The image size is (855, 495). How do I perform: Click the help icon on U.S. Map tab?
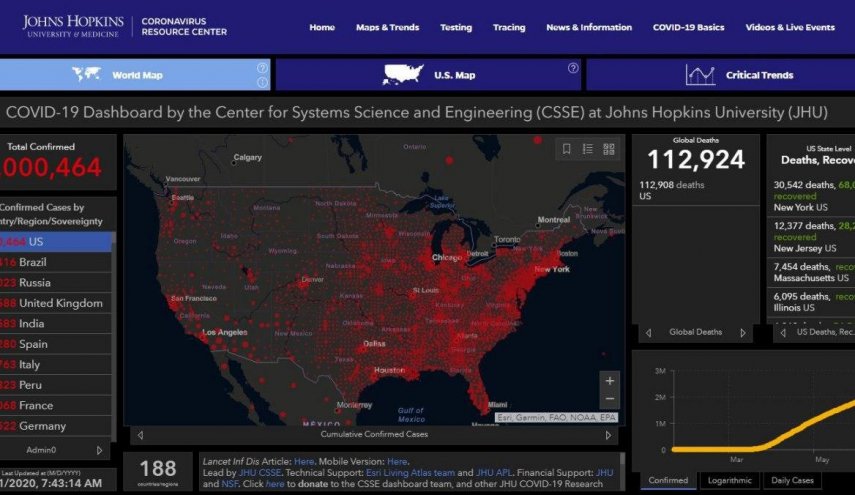(573, 68)
